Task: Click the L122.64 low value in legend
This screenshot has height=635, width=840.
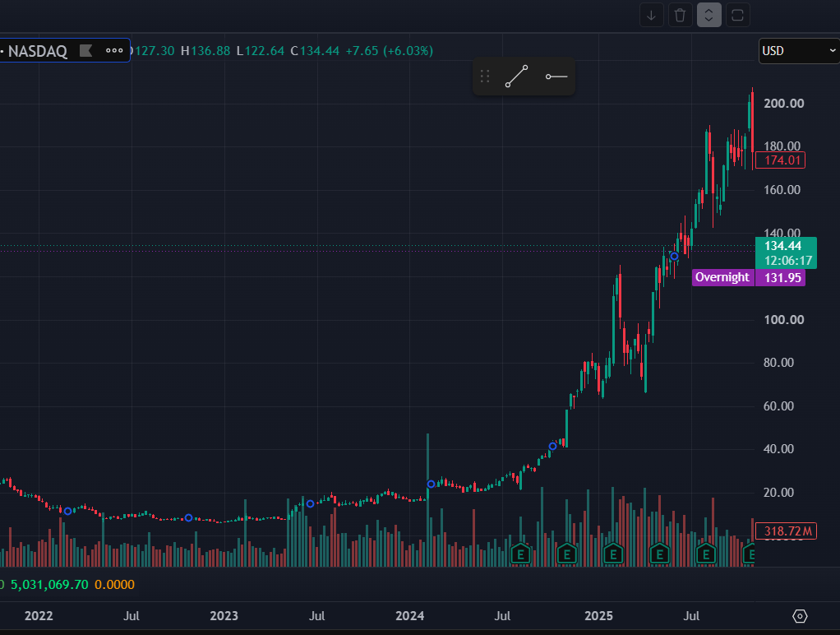Action: click(x=261, y=51)
